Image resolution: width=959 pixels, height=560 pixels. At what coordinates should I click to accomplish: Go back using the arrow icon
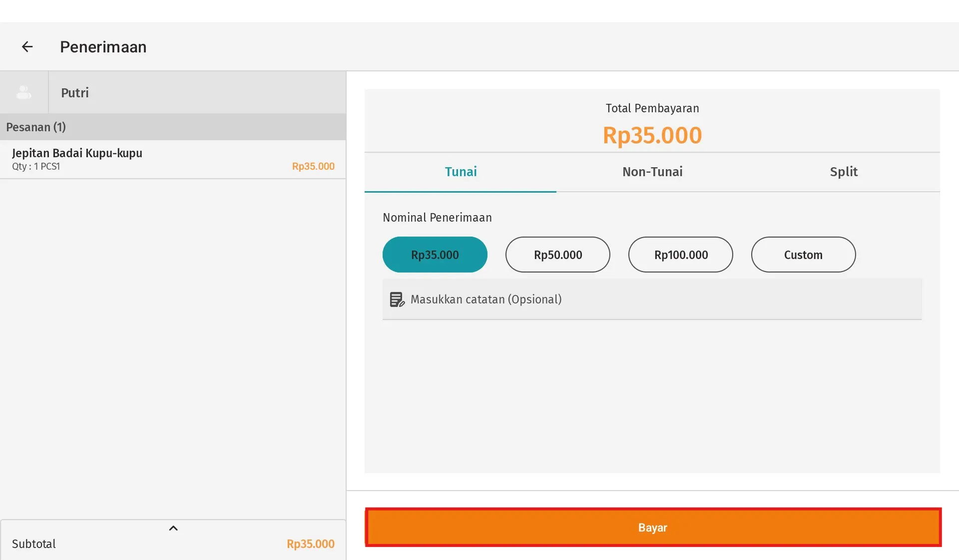(27, 47)
